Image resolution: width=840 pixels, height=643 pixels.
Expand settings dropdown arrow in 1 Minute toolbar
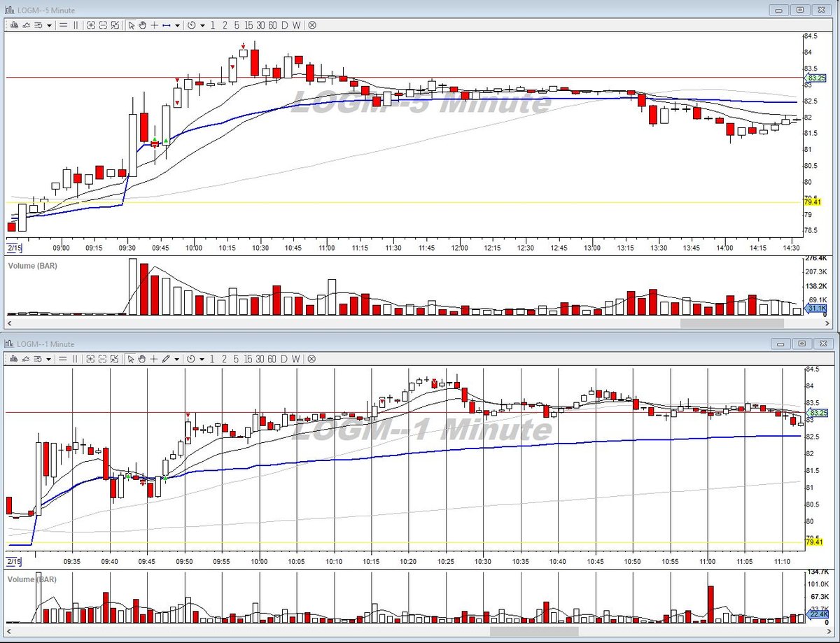49,359
